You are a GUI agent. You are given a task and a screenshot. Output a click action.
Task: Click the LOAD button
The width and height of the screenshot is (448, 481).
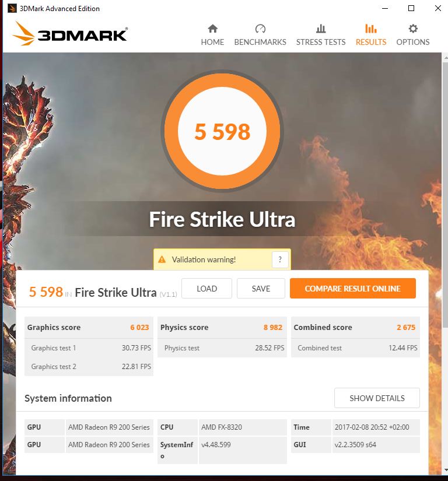[x=207, y=289]
